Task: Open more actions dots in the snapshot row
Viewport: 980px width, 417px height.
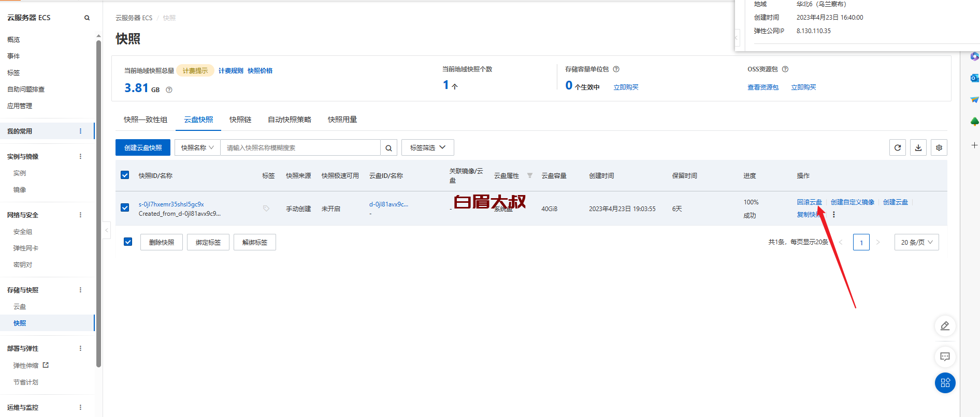Action: 834,215
